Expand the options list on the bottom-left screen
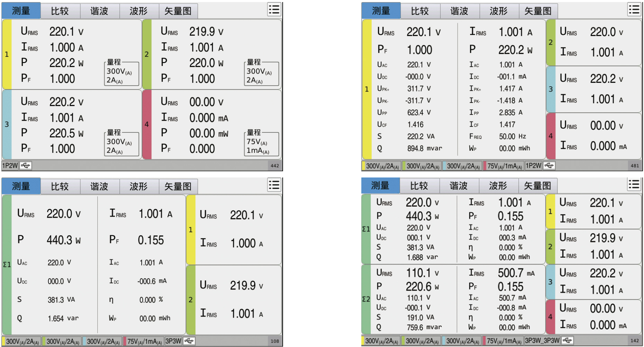 (274, 185)
